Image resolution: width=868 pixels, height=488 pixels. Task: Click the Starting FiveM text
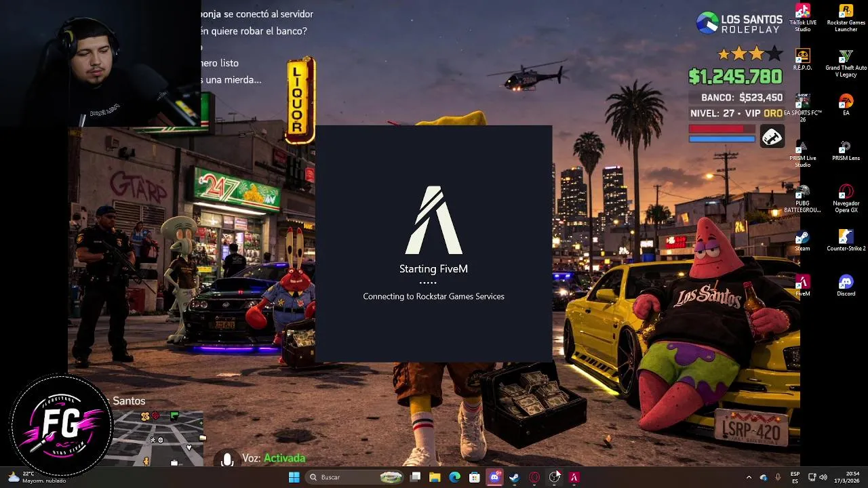(433, 269)
